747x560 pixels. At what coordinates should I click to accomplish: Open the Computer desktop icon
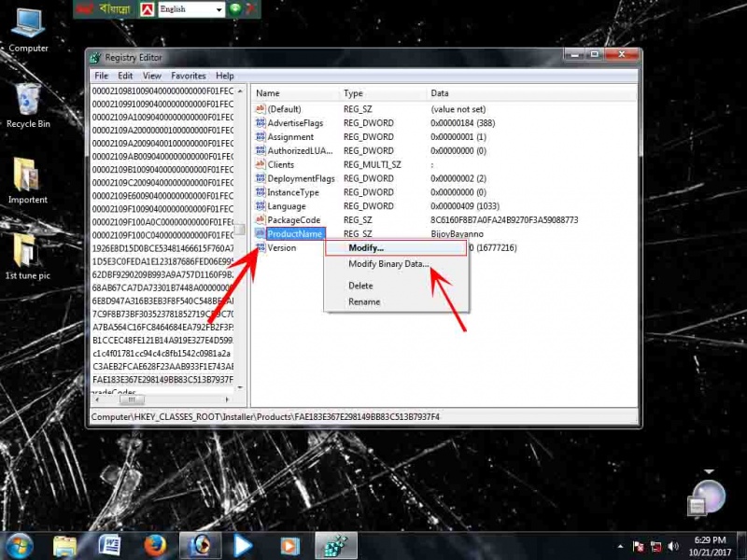[x=28, y=30]
